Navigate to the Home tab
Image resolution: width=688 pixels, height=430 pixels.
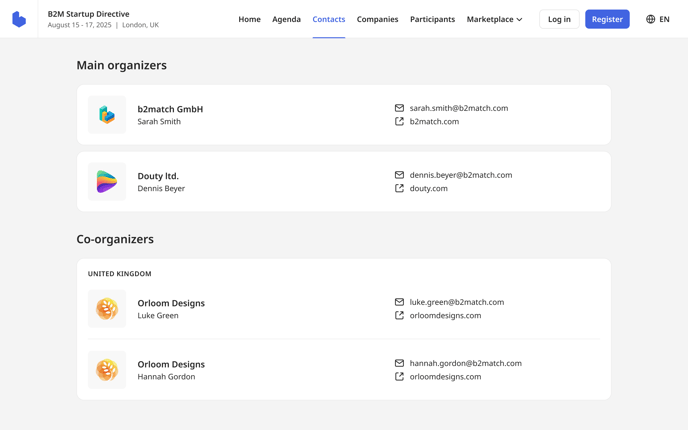pos(249,19)
